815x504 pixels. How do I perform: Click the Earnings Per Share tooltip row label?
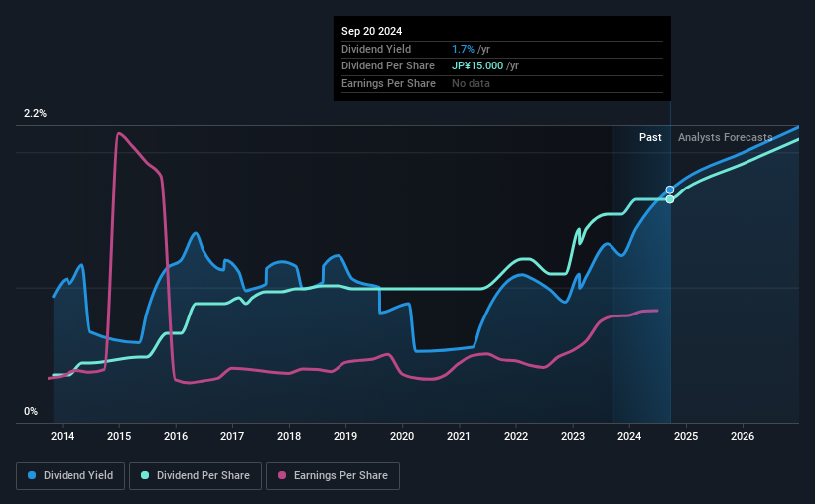pyautogui.click(x=388, y=83)
